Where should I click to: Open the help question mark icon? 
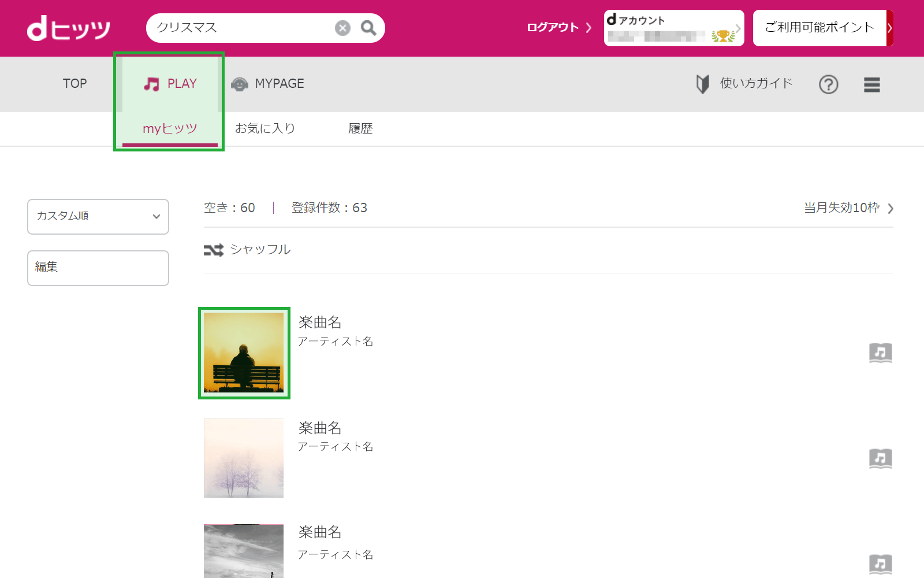[829, 84]
